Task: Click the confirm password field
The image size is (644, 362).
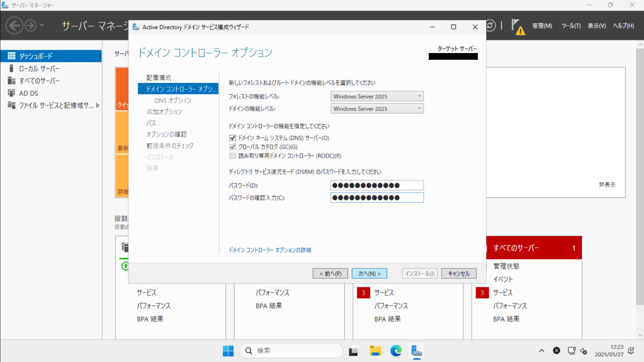Action: [377, 198]
